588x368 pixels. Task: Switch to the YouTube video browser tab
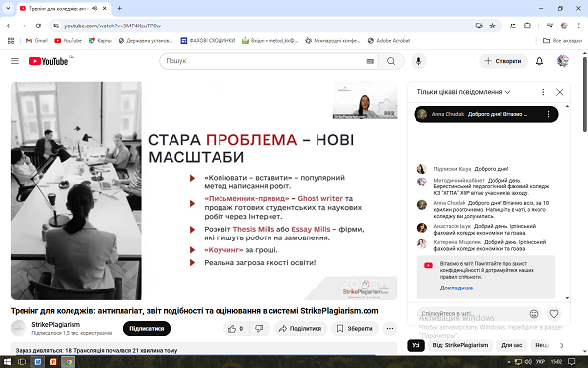pyautogui.click(x=58, y=8)
